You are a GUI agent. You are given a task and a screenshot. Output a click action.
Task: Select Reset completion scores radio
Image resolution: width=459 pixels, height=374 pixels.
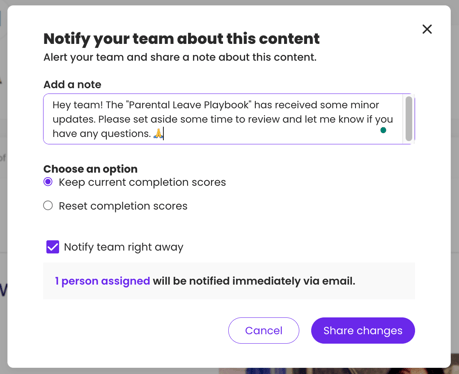tap(48, 206)
